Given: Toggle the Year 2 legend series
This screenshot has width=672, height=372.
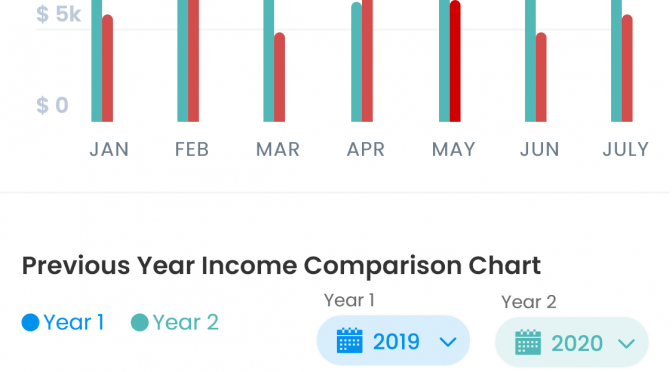Looking at the screenshot, I should (175, 322).
